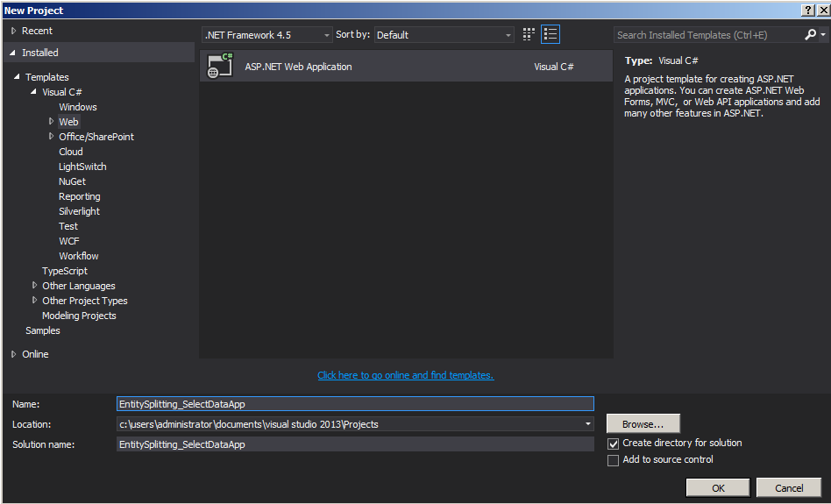The height and width of the screenshot is (504, 831).
Task: Click the Installed section label
Action: [40, 53]
